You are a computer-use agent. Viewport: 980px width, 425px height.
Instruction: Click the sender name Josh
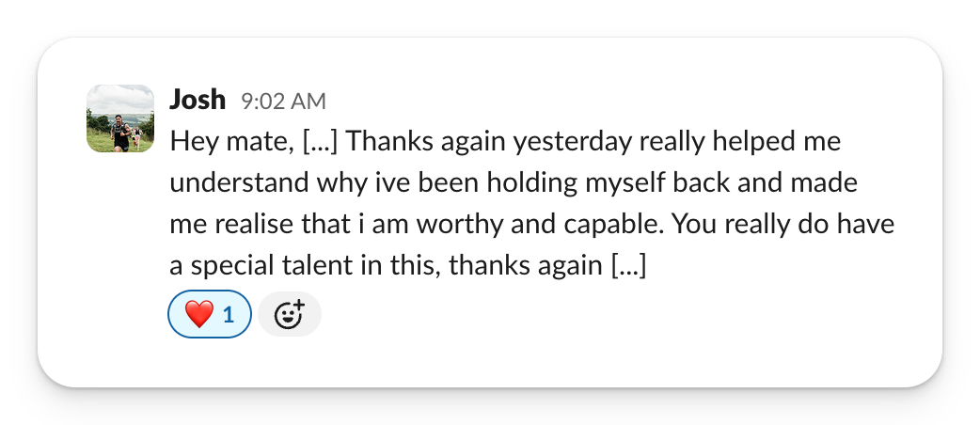click(198, 100)
